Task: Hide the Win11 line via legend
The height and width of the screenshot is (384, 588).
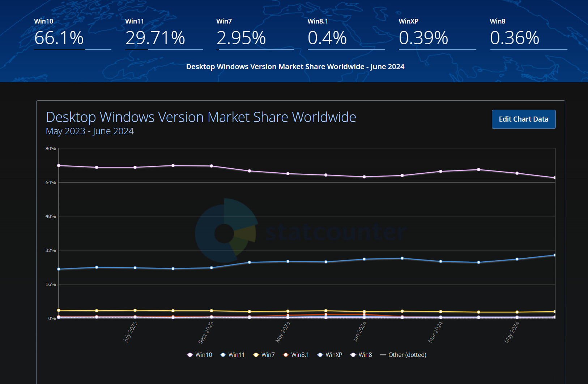Action: click(233, 355)
